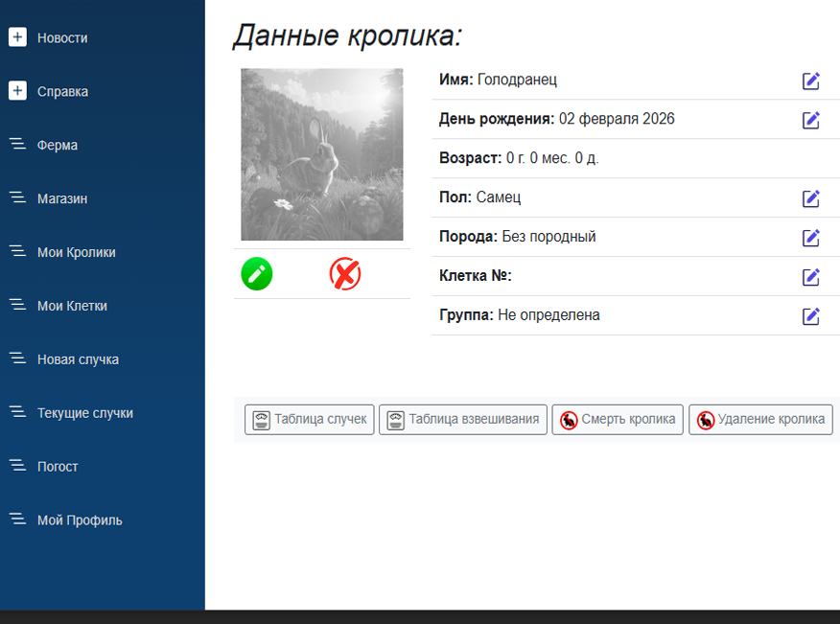This screenshot has height=624, width=840.
Task: Click the Таблица взвешивания button
Action: click(x=463, y=420)
